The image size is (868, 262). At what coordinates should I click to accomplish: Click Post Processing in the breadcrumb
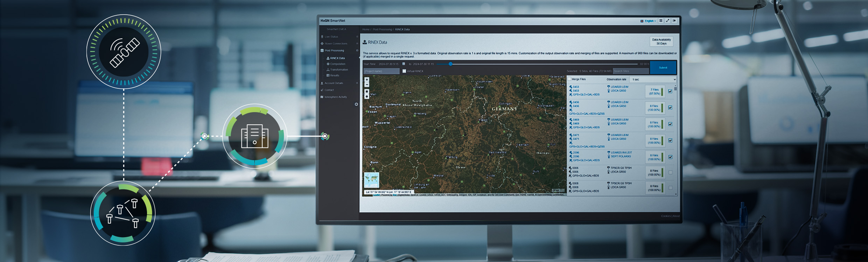(382, 29)
